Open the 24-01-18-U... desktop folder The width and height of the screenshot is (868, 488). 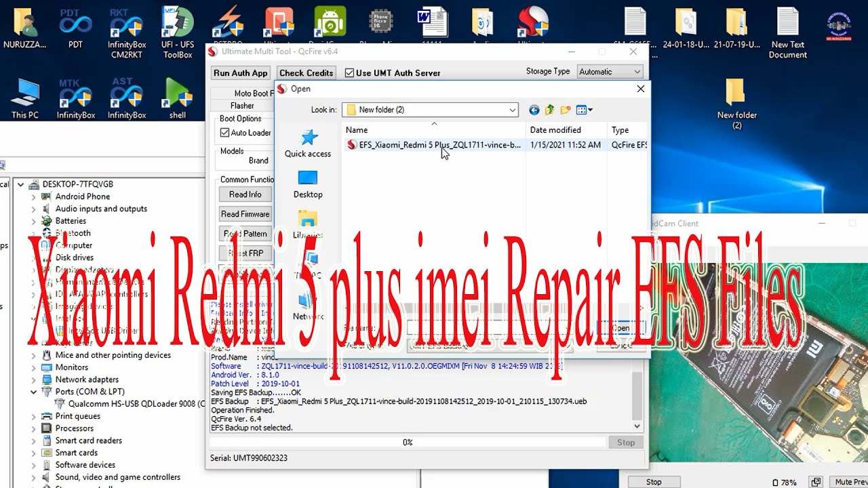pos(686,28)
